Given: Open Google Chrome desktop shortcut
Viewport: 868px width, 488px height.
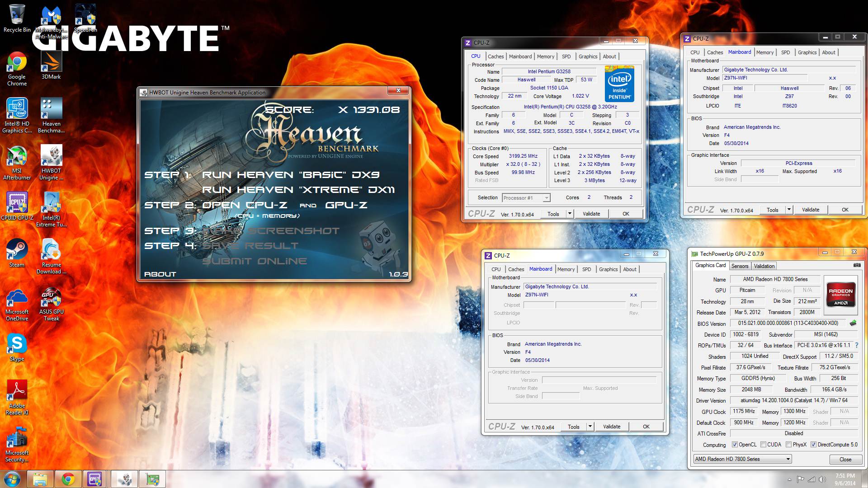Looking at the screenshot, I should (17, 69).
